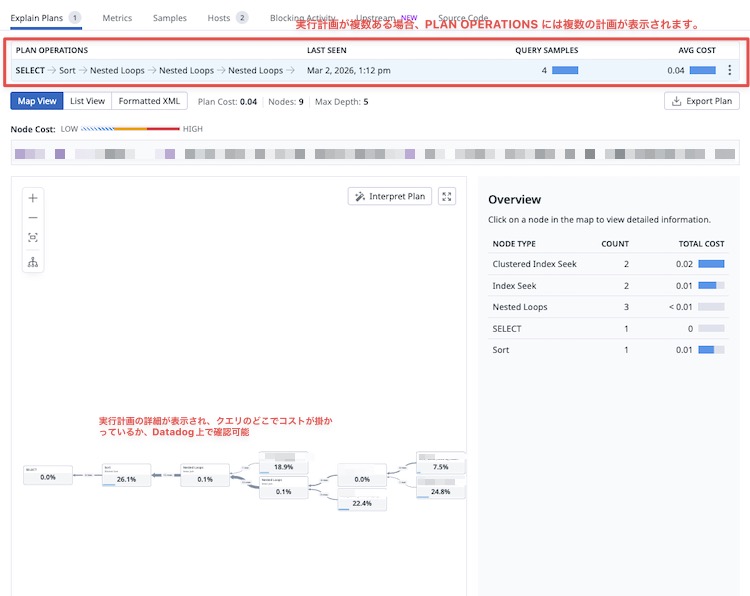This screenshot has height=596, width=750.
Task: Select the Nested Loops node right of Sort
Action: click(x=205, y=475)
